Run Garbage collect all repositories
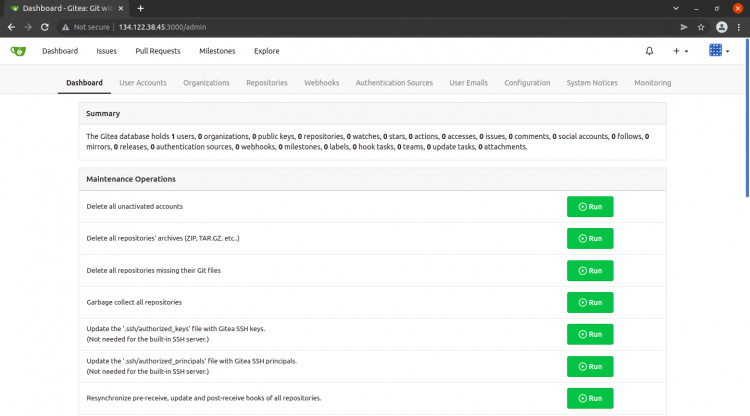The image size is (750, 416). click(590, 302)
